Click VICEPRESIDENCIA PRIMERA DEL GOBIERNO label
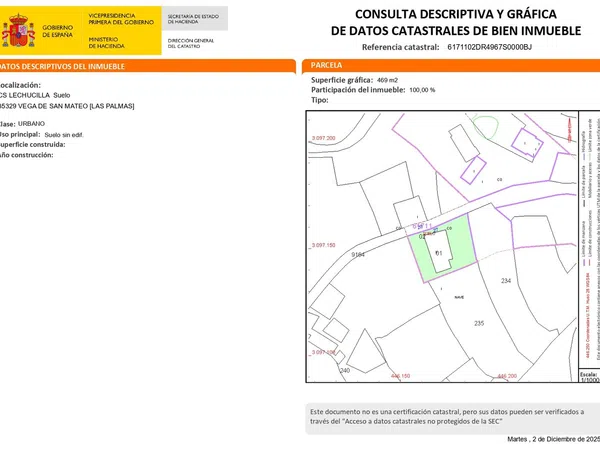 click(121, 19)
